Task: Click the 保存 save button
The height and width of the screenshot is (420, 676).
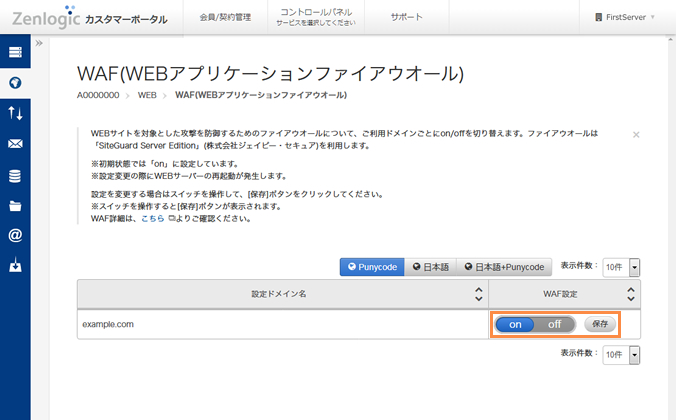Action: 600,324
